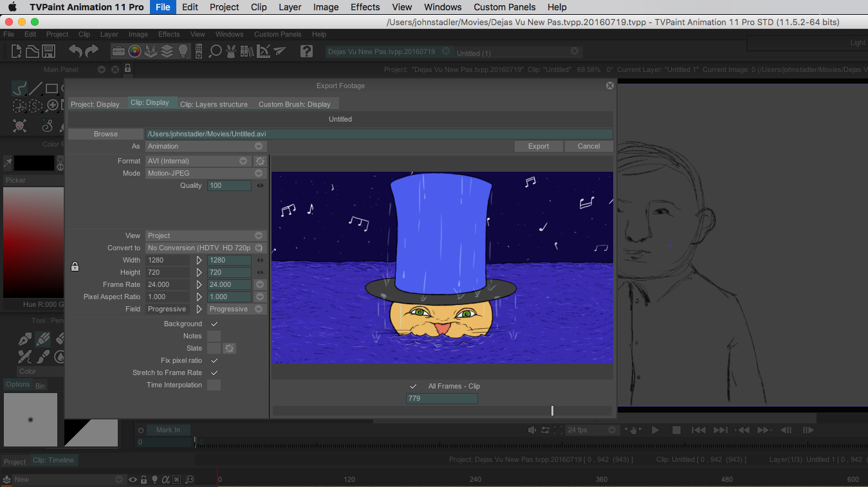
Task: Select the freehand stroke drawing tool
Action: tap(20, 88)
